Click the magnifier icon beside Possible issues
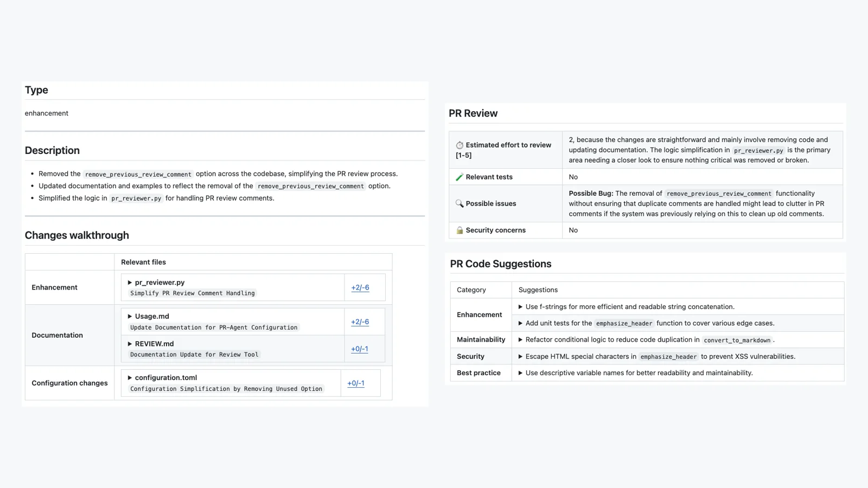The image size is (868, 488). [459, 204]
